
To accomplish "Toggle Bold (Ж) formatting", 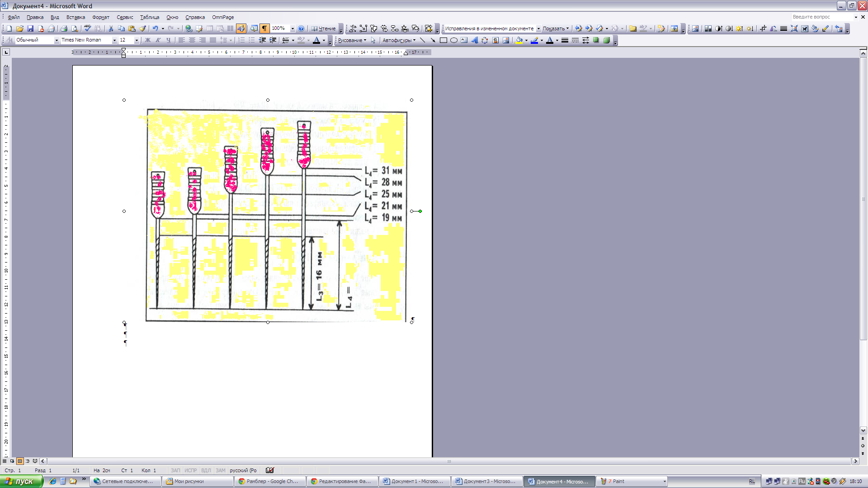I will (x=147, y=40).
